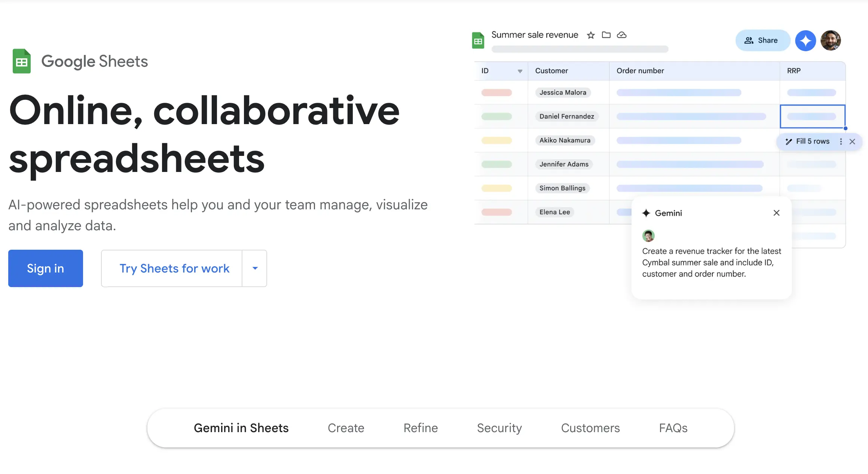Open the three-dot menu on Fill 5 rows
Viewport: 868px width, 474px height.
tap(841, 142)
